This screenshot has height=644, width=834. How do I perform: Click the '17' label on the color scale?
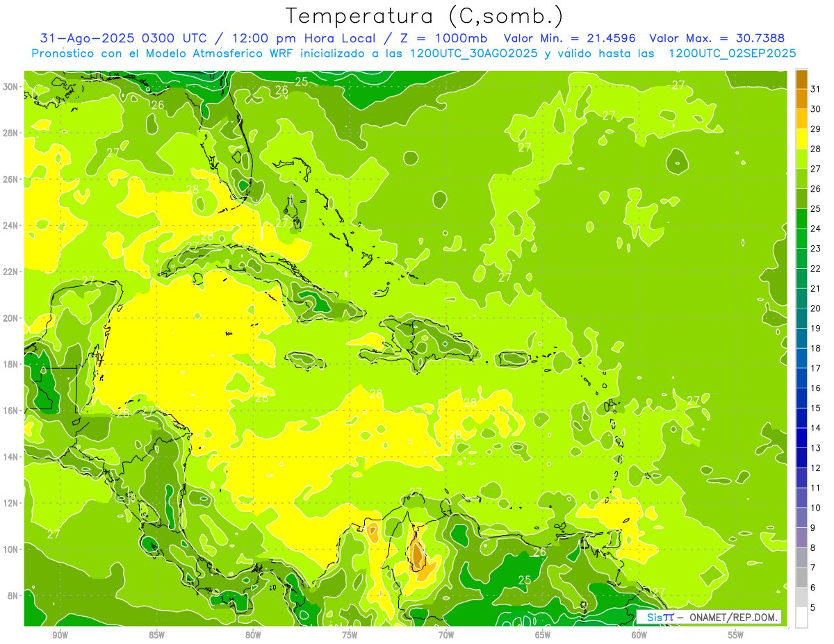[x=816, y=368]
